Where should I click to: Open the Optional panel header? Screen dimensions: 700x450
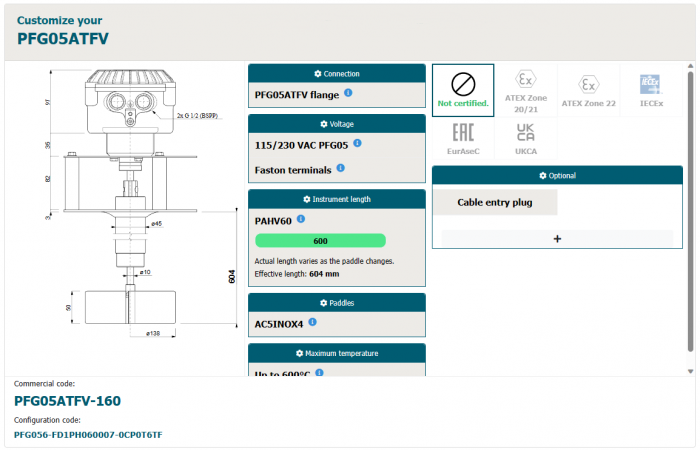[556, 176]
